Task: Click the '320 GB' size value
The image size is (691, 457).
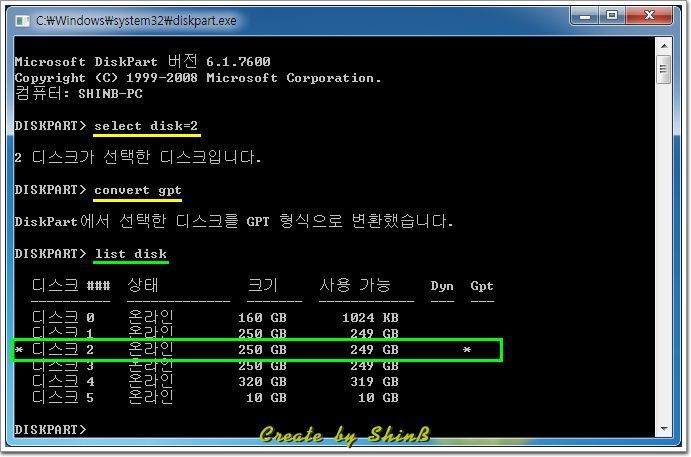Action: [x=263, y=382]
